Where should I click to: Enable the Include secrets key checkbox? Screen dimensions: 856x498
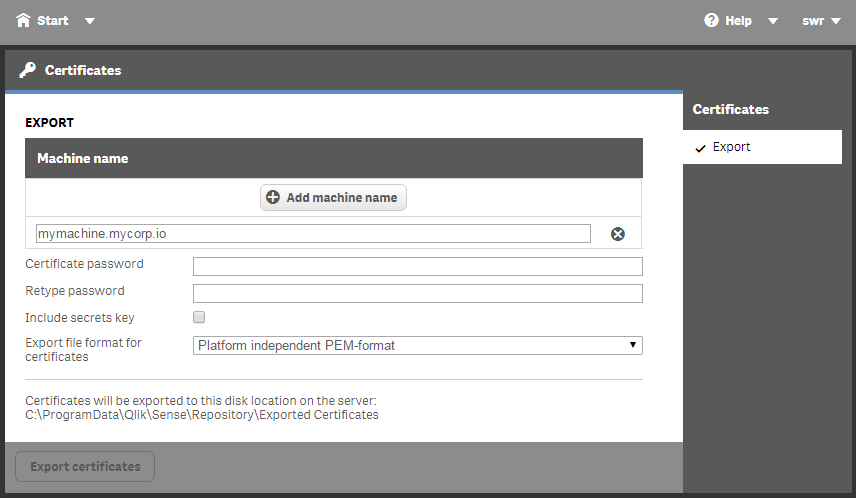(x=199, y=317)
